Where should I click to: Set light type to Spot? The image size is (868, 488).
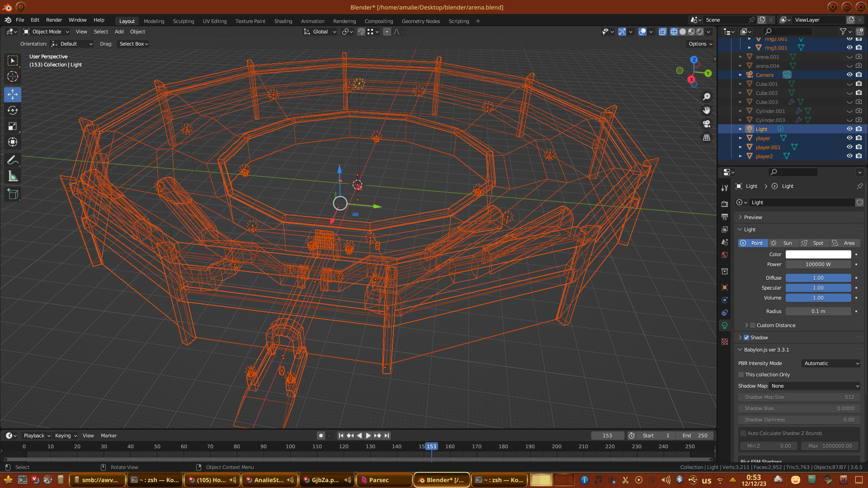point(814,243)
